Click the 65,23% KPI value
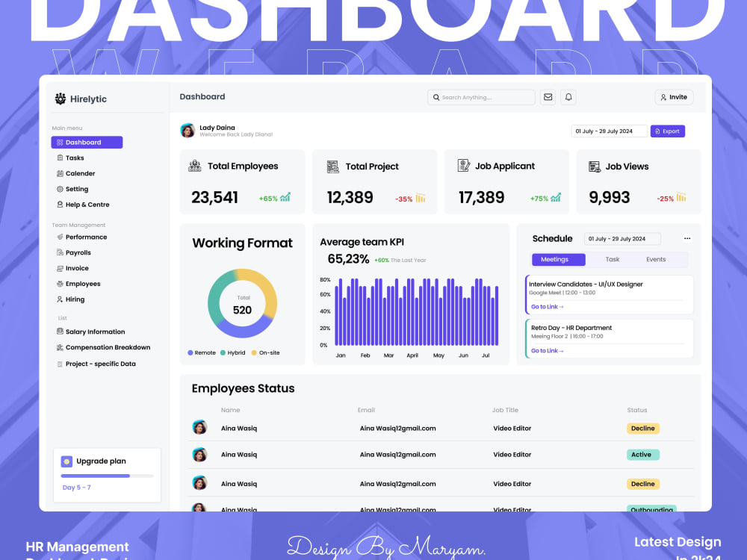The image size is (747, 560). point(348,258)
